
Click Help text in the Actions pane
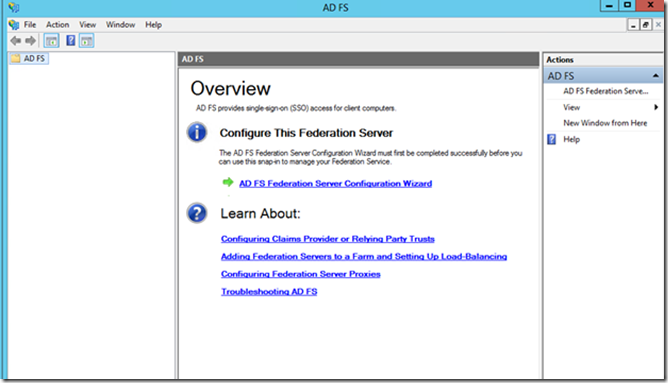point(571,139)
